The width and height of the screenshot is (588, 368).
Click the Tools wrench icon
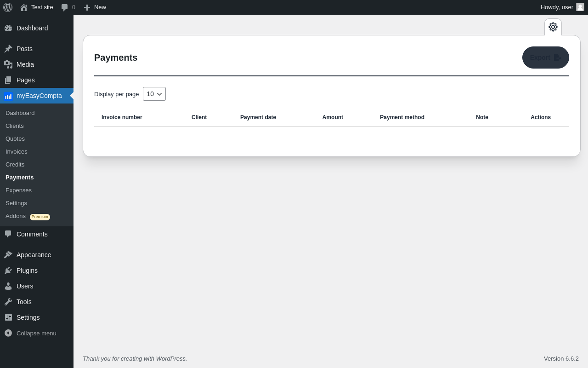8,302
